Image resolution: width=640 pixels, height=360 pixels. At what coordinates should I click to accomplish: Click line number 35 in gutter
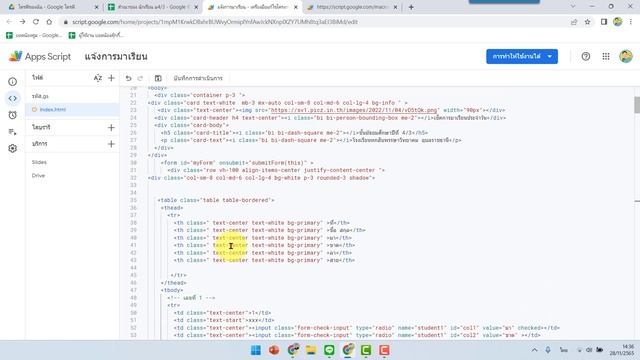(133, 200)
